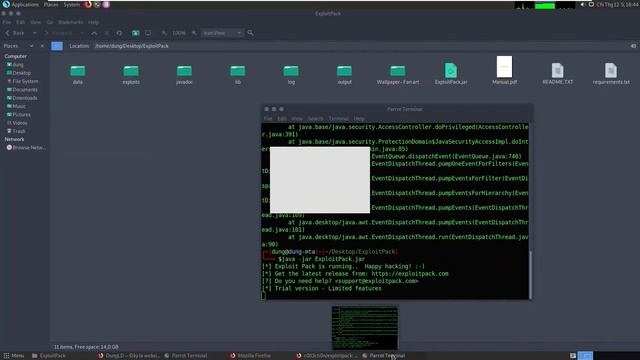Open the log folder
Image resolution: width=640 pixels, height=360 pixels.
coord(291,74)
